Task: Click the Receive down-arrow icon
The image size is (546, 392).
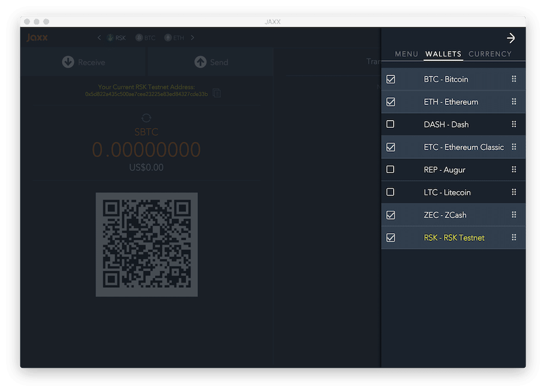Action: tap(68, 62)
